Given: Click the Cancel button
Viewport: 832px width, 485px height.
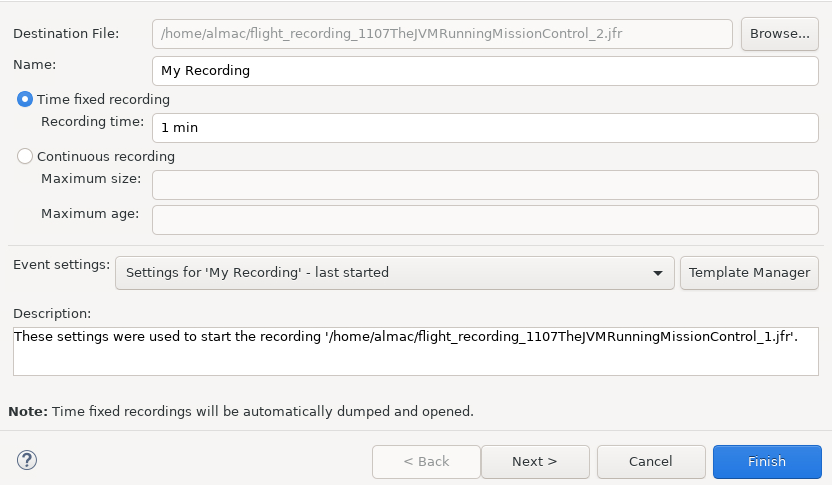Looking at the screenshot, I should coord(651,461).
